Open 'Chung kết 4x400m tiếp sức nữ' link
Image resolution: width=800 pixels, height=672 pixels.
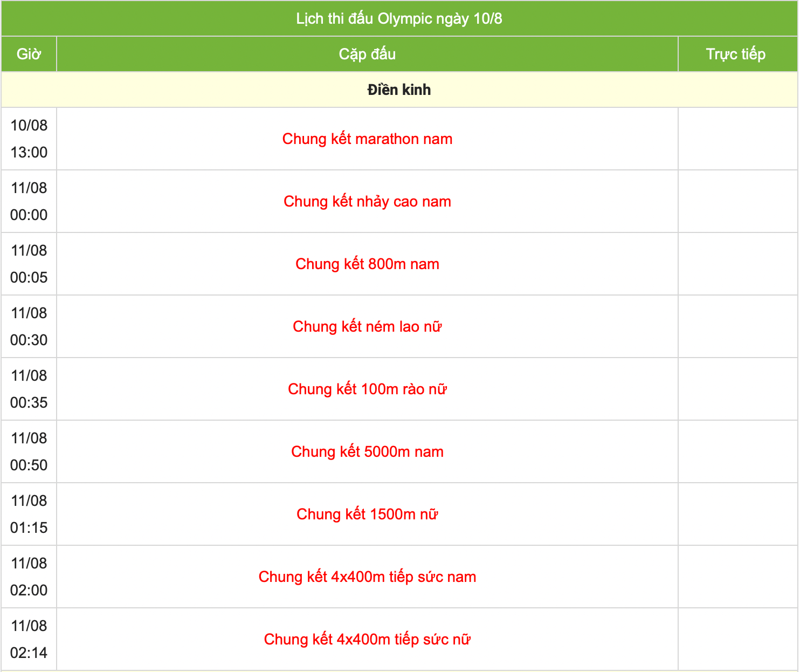click(367, 640)
